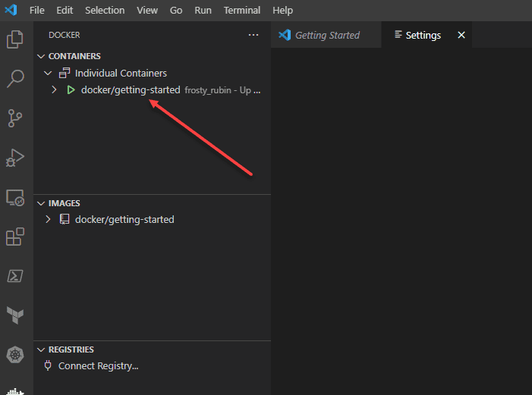Image resolution: width=532 pixels, height=395 pixels.
Task: Collapse the IMAGES section
Action: pos(41,203)
